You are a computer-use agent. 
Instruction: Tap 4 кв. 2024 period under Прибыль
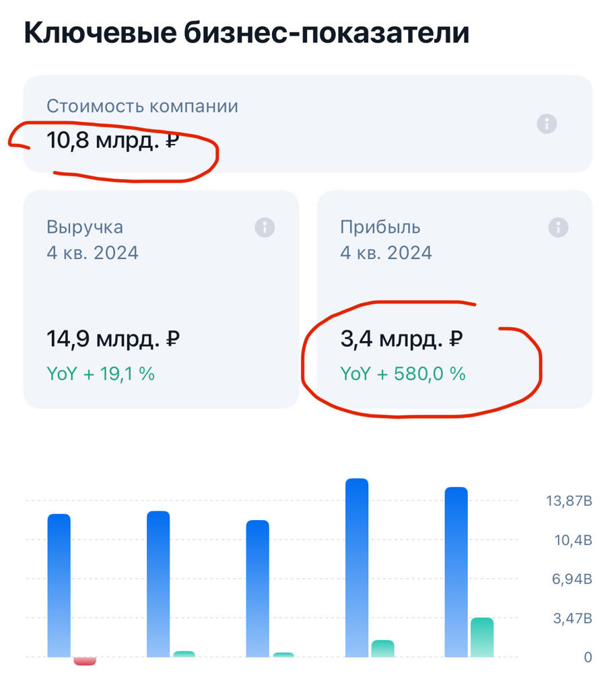point(386,253)
